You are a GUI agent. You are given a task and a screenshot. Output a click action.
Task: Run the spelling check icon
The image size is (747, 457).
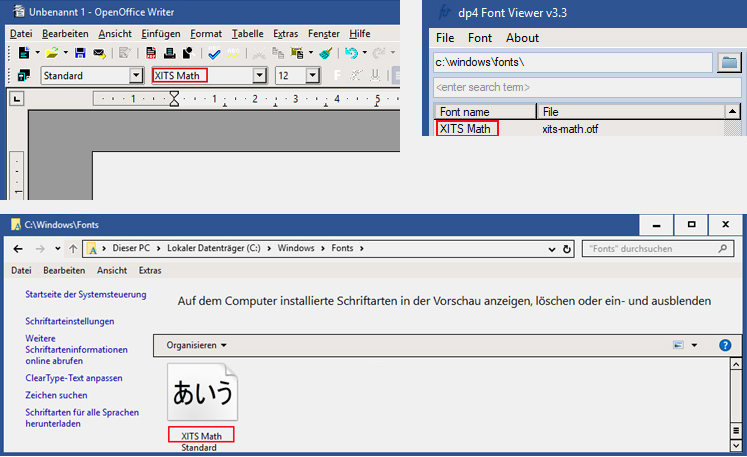click(215, 52)
